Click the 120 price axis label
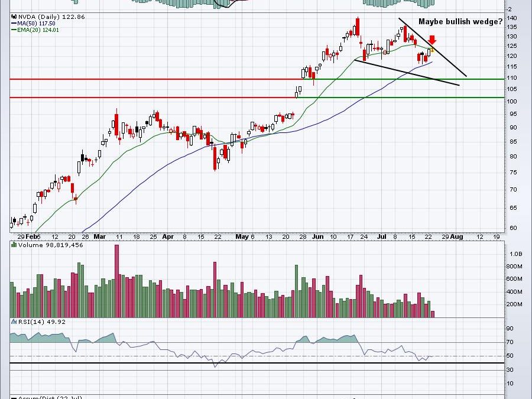The image size is (532, 399). pos(512,56)
